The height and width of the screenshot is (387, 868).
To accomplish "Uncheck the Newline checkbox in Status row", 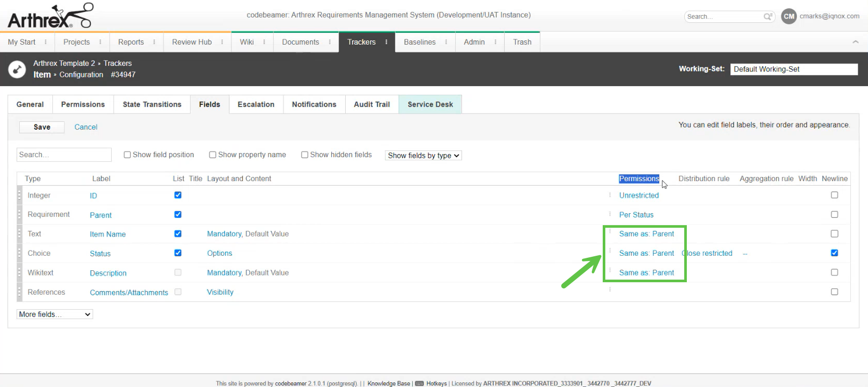I will (834, 253).
